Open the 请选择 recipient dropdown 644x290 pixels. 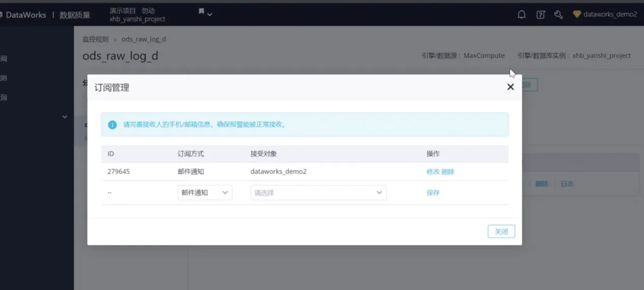tap(318, 193)
